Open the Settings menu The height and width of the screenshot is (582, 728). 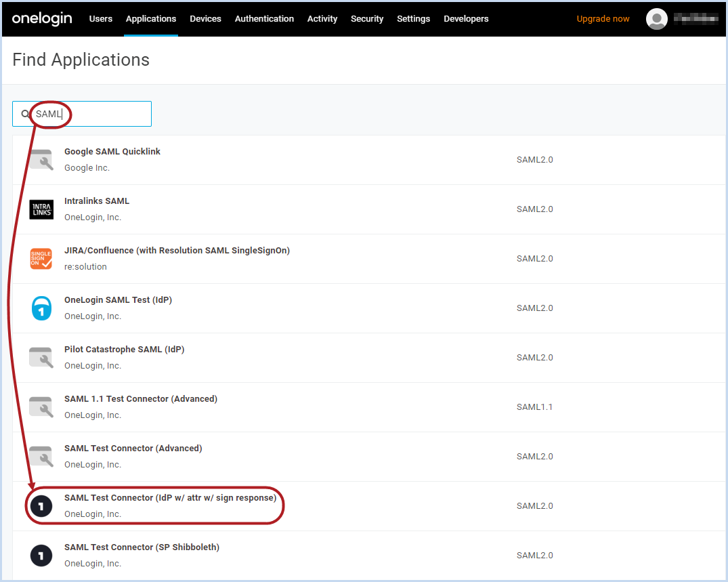pyautogui.click(x=413, y=18)
